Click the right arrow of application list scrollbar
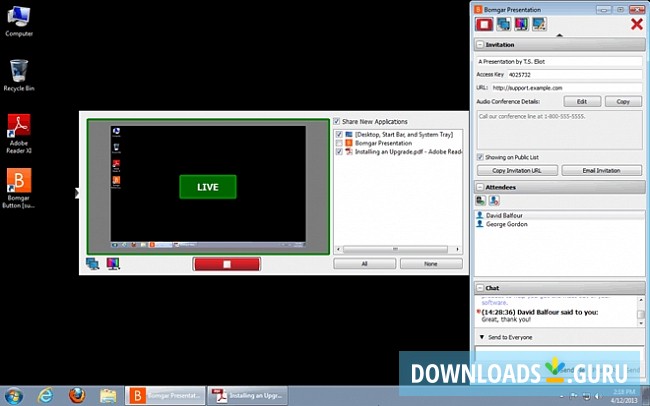This screenshot has width=650, height=406. 457,249
